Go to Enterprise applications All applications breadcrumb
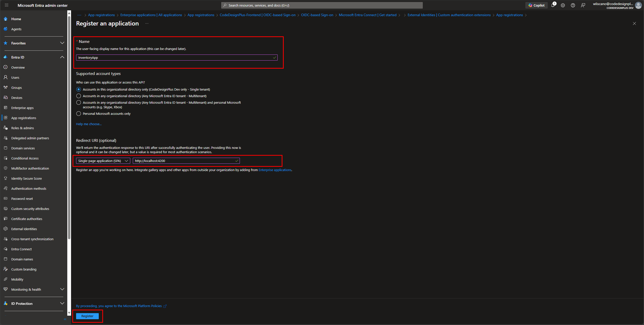Image resolution: width=644 pixels, height=325 pixels. coord(151,15)
